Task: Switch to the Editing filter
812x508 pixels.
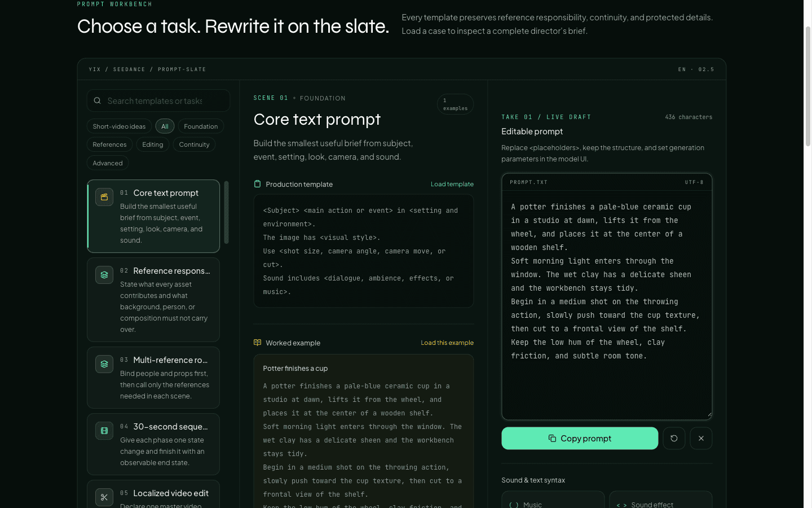Action: coord(152,144)
